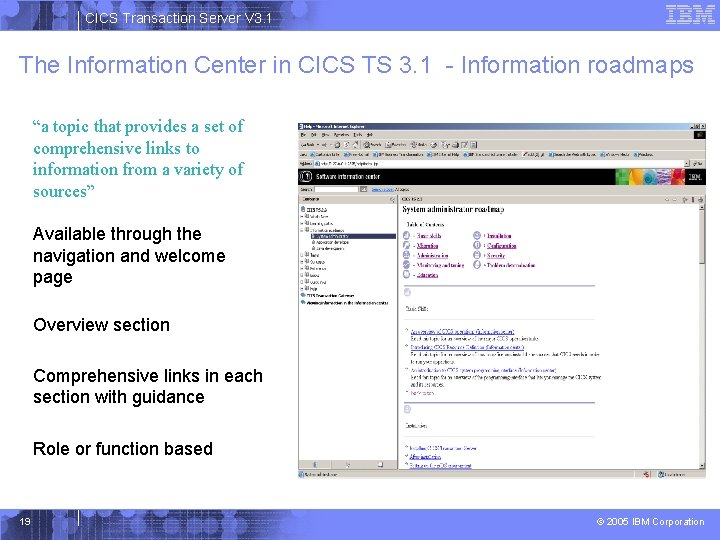Open the File menu in Internet Explorer
720x540 pixels.
click(x=303, y=135)
